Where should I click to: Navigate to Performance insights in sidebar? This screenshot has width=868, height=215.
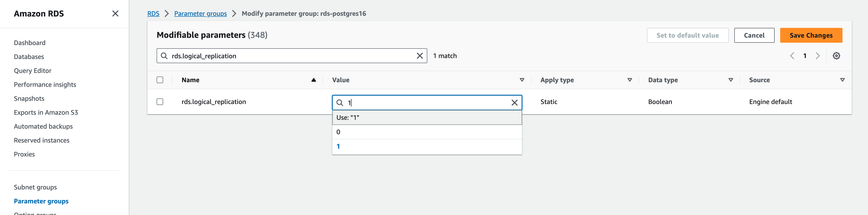45,84
